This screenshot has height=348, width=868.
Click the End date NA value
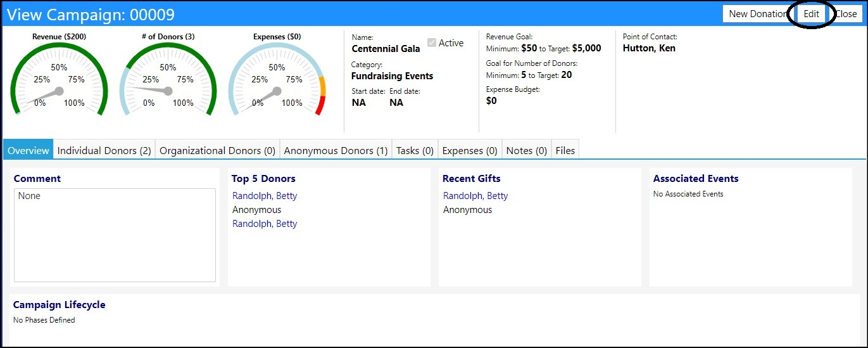coord(396,103)
